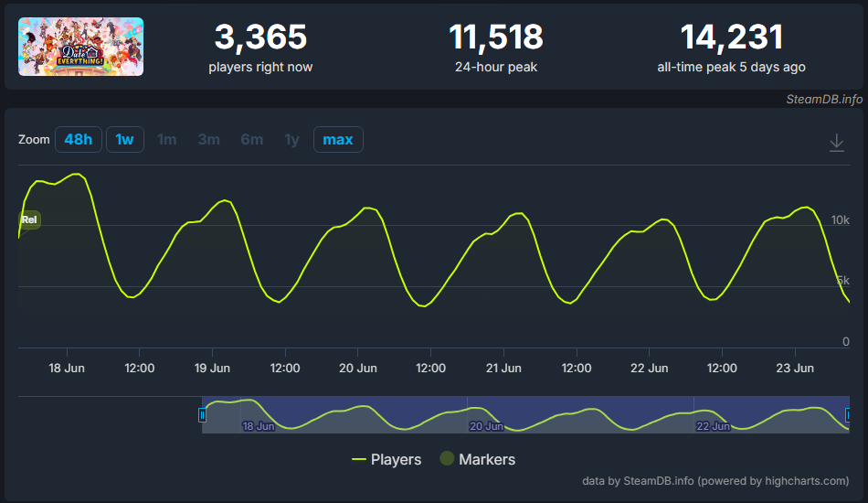Select the 3m zoom range

tap(208, 140)
